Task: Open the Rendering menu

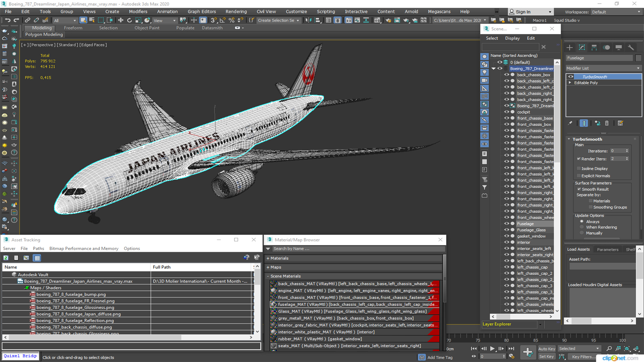Action: pyautogui.click(x=236, y=11)
